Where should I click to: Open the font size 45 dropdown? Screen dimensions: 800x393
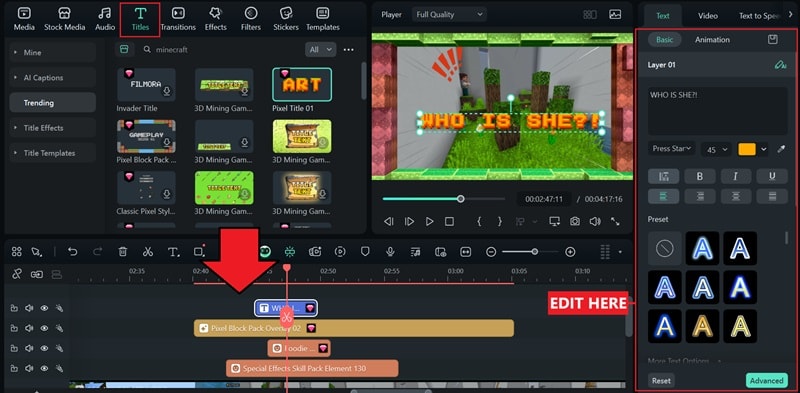pos(716,150)
